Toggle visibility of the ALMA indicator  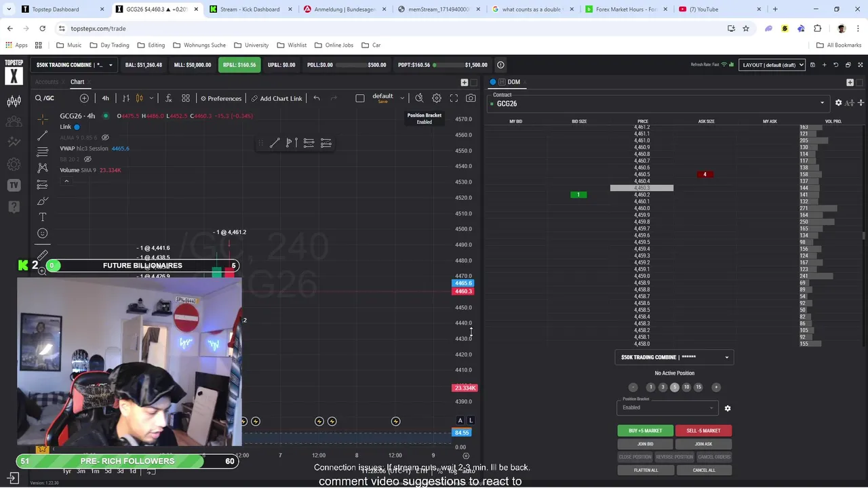(x=105, y=138)
